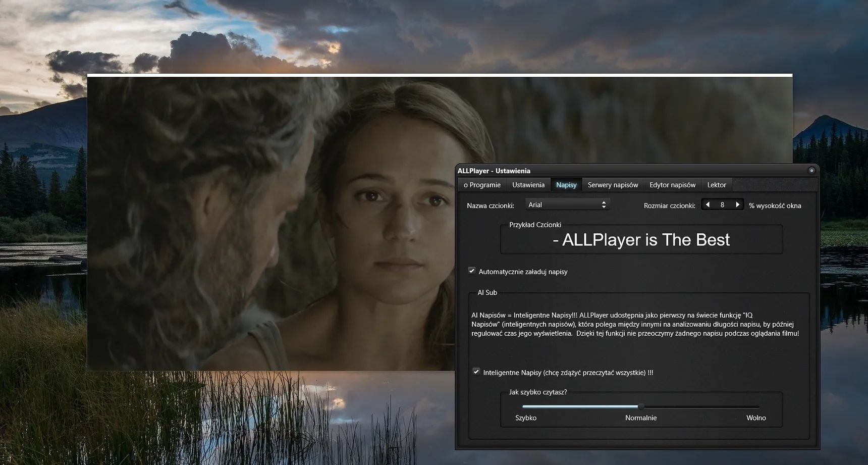The image size is (868, 465).
Task: Toggle 'Automatycznie załaduj napisy' checkbox
Action: coord(471,271)
